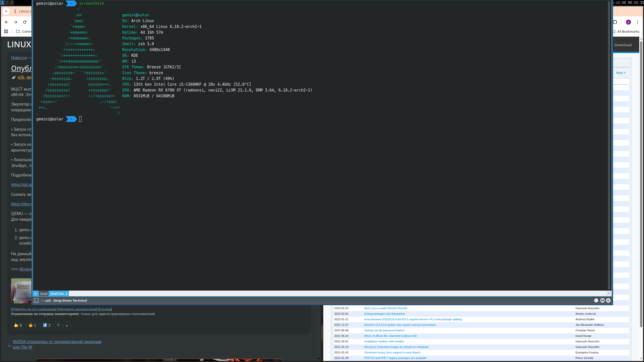The image size is (644, 362).
Task: Click the browser back arrow
Action: point(7,22)
